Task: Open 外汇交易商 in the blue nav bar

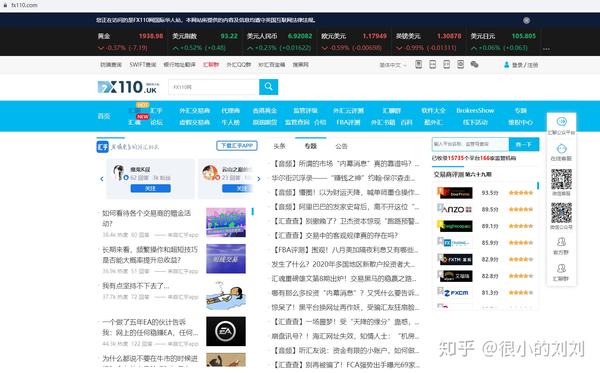Action: [194, 111]
